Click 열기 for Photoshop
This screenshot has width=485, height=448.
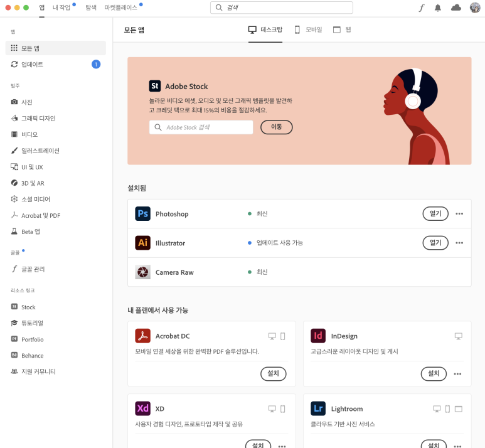435,213
